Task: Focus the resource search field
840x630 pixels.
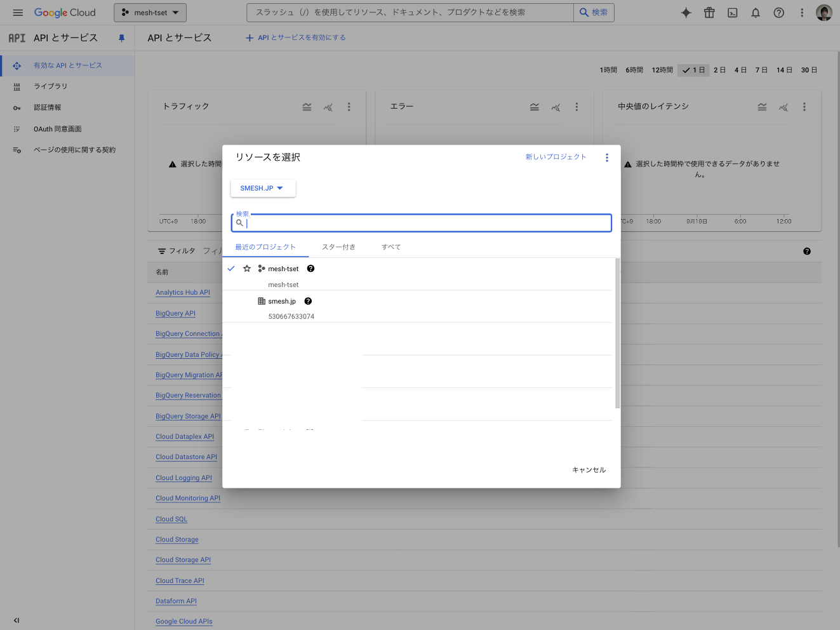Action: 422,223
